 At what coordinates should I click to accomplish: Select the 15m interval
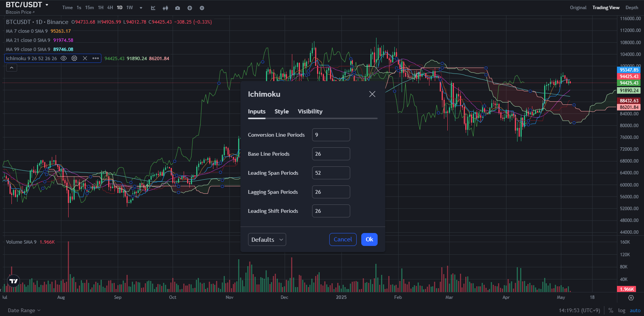(x=90, y=8)
